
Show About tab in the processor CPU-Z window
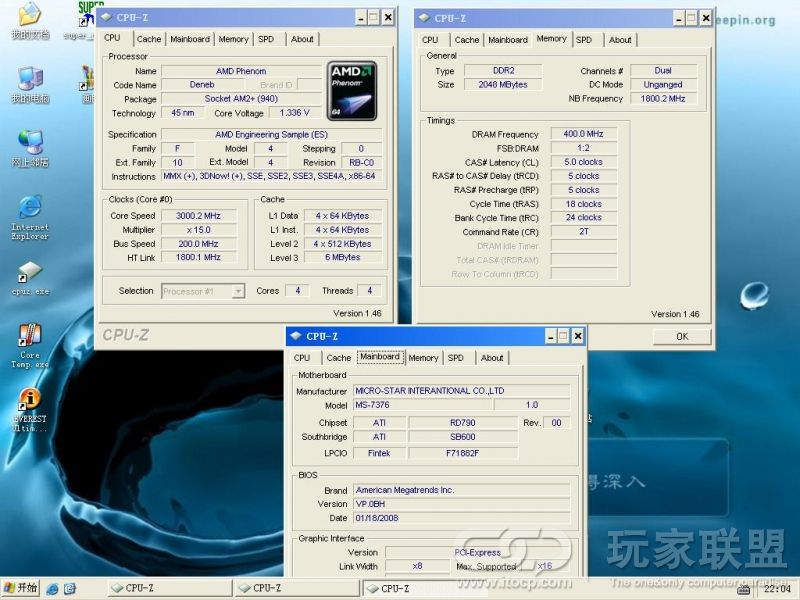pos(302,39)
